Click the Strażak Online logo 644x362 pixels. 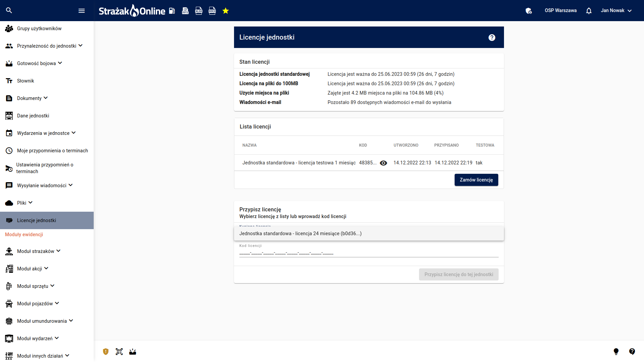point(132,11)
